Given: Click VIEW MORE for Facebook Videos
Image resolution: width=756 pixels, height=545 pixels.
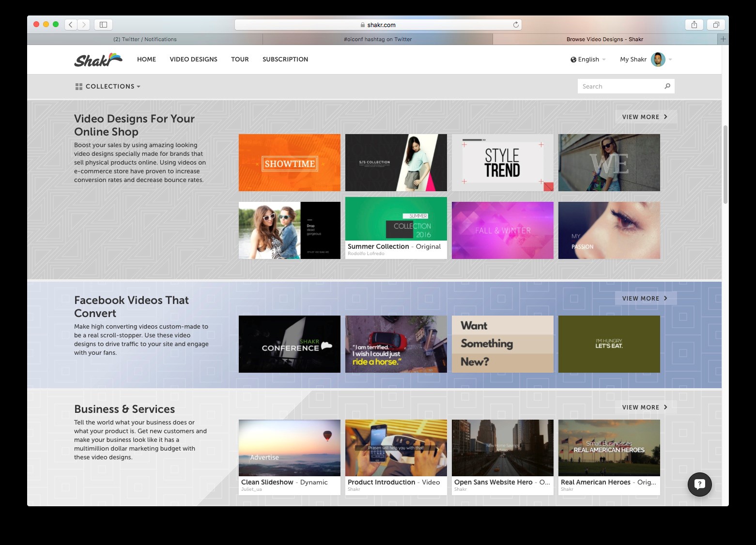Looking at the screenshot, I should point(645,298).
